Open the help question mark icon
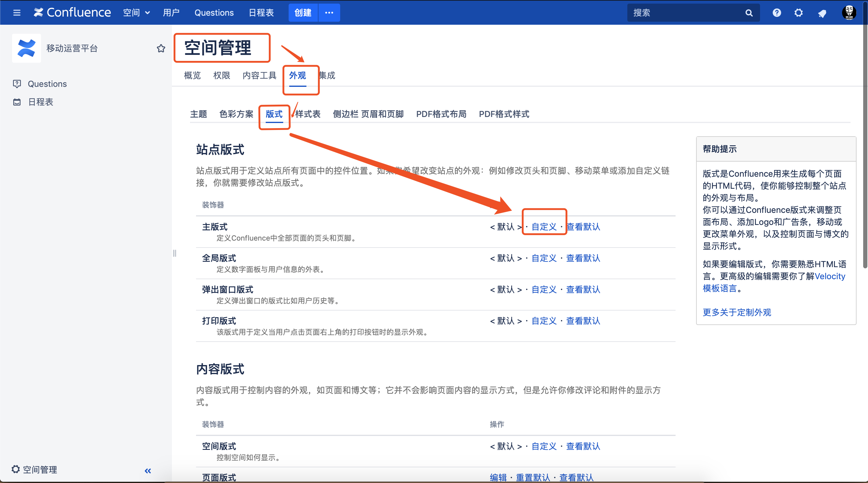The image size is (868, 483). (x=776, y=12)
